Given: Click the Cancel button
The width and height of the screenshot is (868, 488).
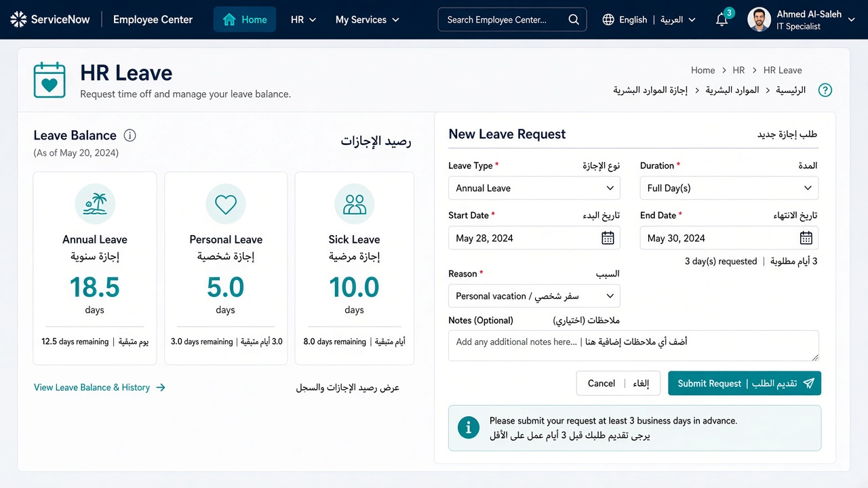Looking at the screenshot, I should tap(618, 383).
